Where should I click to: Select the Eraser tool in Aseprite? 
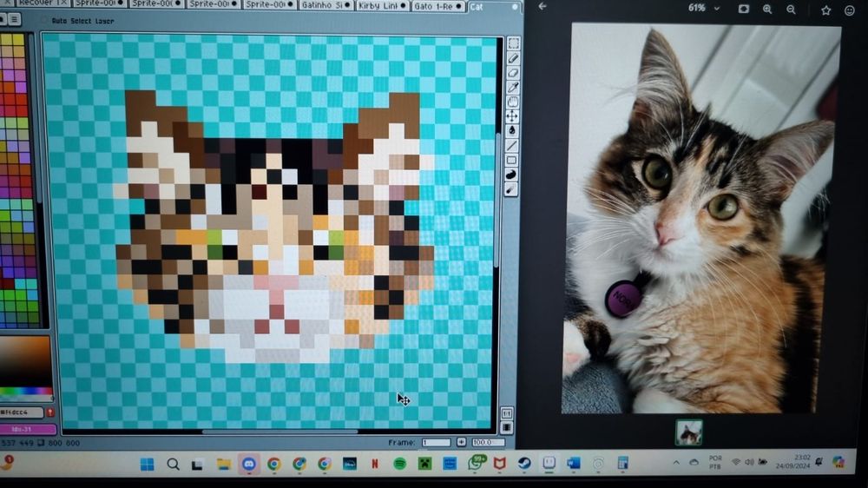click(513, 73)
